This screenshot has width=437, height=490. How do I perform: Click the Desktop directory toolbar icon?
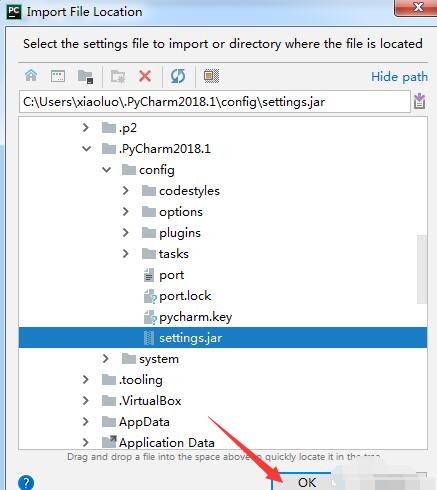point(58,76)
